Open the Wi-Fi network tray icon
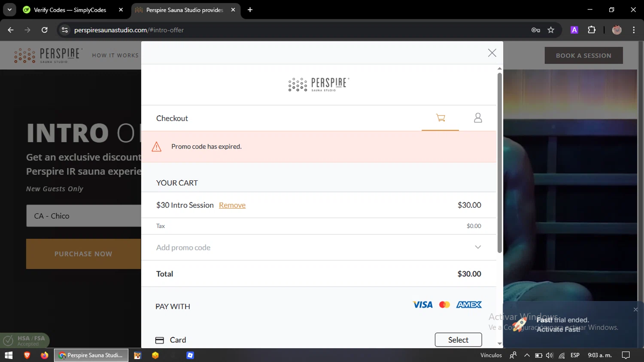Image resolution: width=644 pixels, height=362 pixels. click(x=562, y=355)
